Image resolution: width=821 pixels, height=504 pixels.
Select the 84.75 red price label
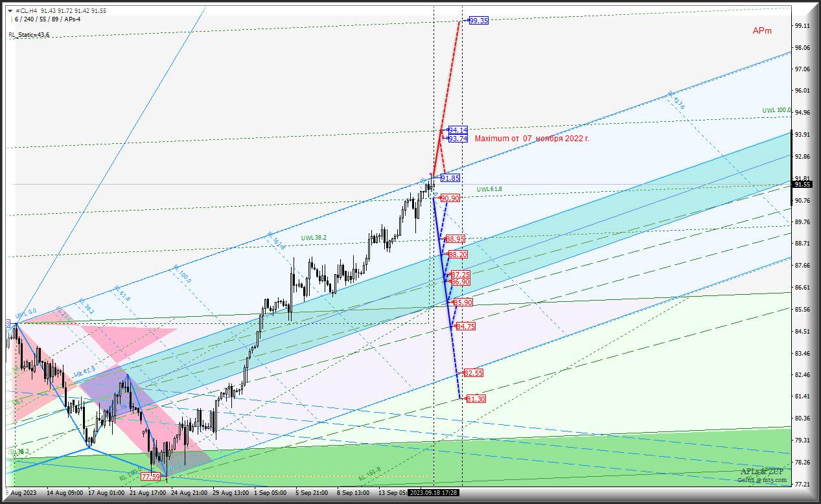[465, 326]
